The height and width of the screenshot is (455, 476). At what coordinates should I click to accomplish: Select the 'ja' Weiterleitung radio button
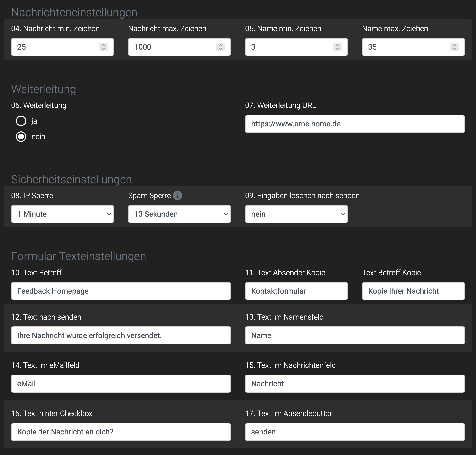(x=21, y=121)
